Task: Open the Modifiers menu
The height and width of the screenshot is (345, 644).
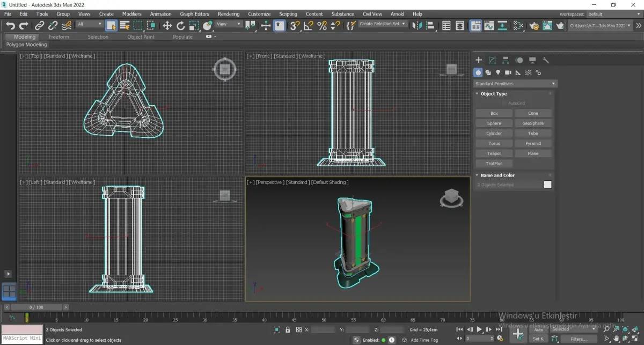Action: pos(131,14)
